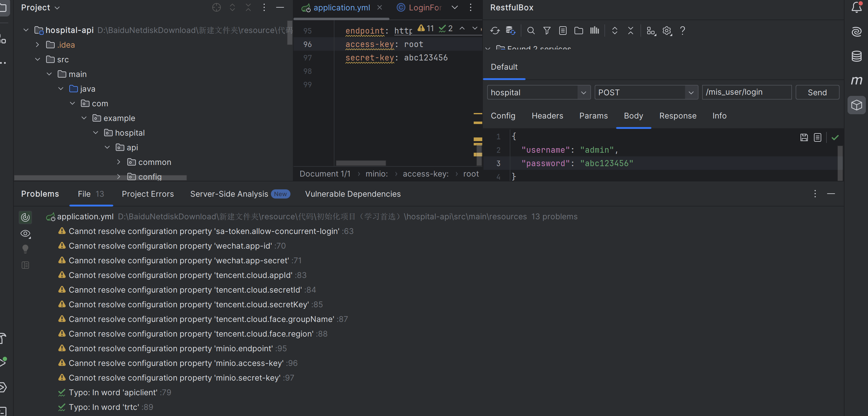Collapse all services in RestfulBox
This screenshot has width=868, height=416.
pyautogui.click(x=630, y=31)
